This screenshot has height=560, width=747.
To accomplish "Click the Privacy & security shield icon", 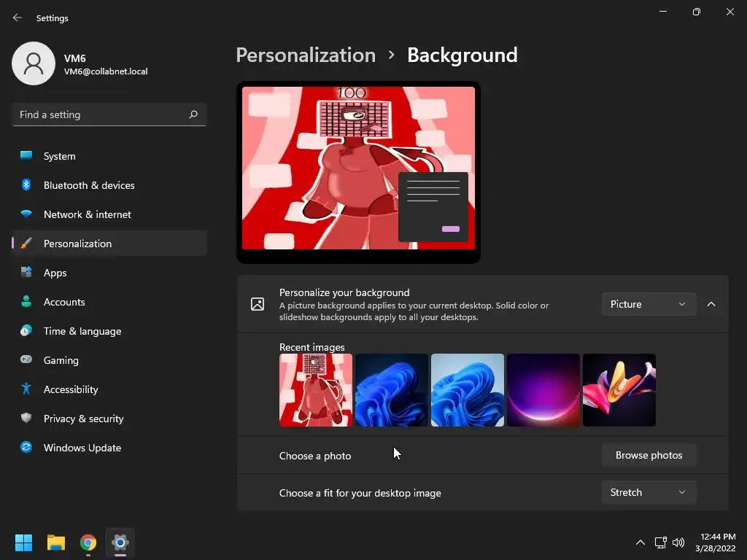I will pos(26,418).
